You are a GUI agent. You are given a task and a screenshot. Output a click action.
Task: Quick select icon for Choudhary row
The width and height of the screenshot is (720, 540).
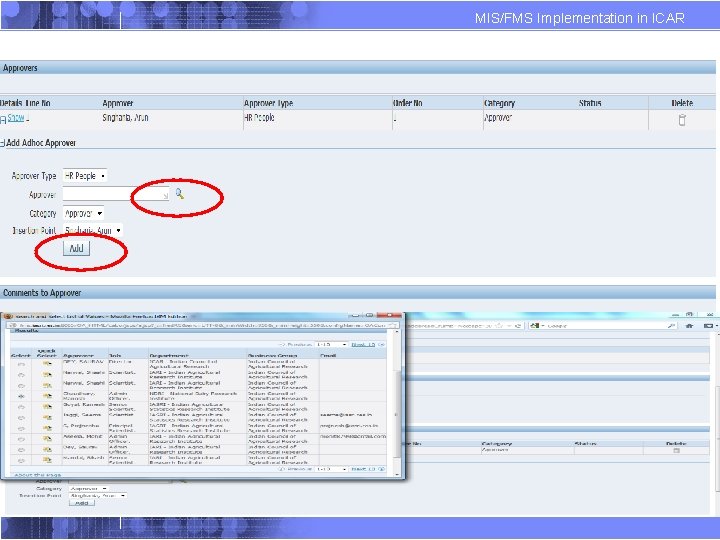point(47,396)
